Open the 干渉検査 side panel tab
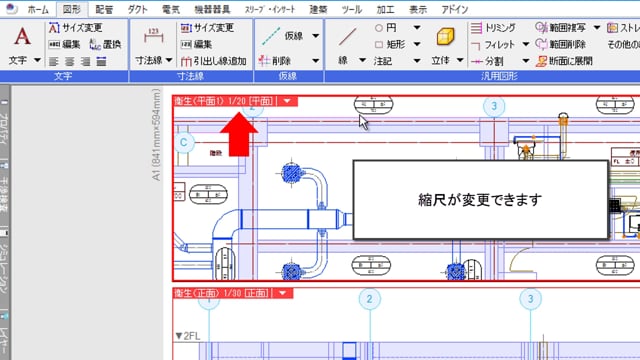Screen dimensions: 640x360 pos(4,188)
